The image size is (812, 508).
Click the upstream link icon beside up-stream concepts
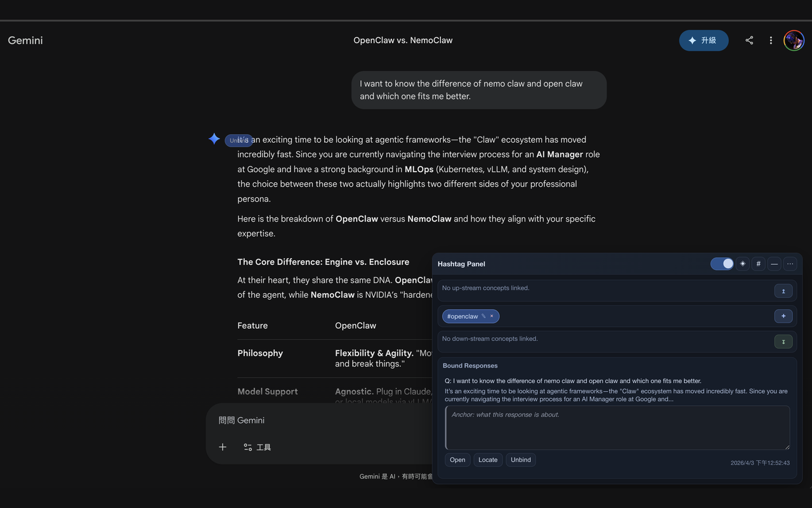tap(783, 290)
